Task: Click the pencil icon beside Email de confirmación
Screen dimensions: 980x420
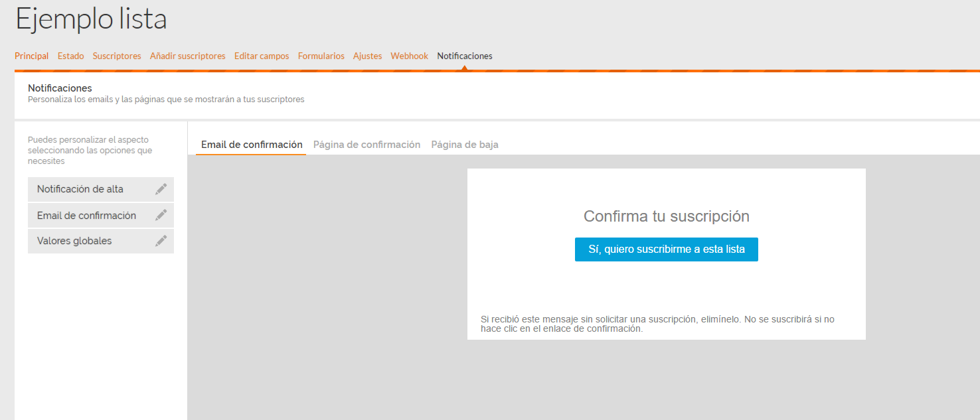Action: pos(161,215)
